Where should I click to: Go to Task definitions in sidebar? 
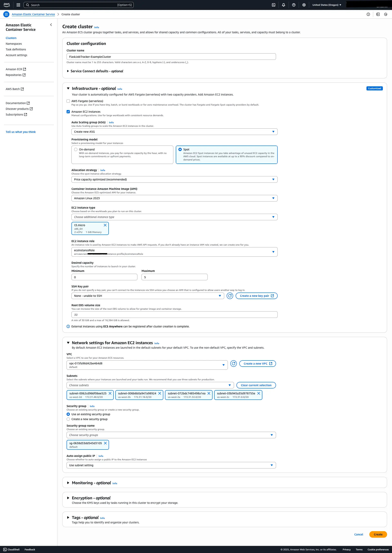click(16, 49)
